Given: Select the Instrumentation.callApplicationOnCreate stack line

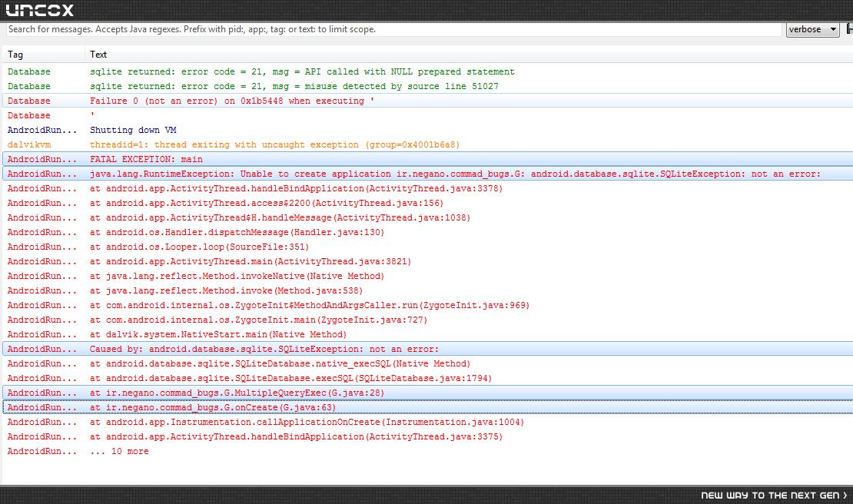Looking at the screenshot, I should pyautogui.click(x=427, y=422).
